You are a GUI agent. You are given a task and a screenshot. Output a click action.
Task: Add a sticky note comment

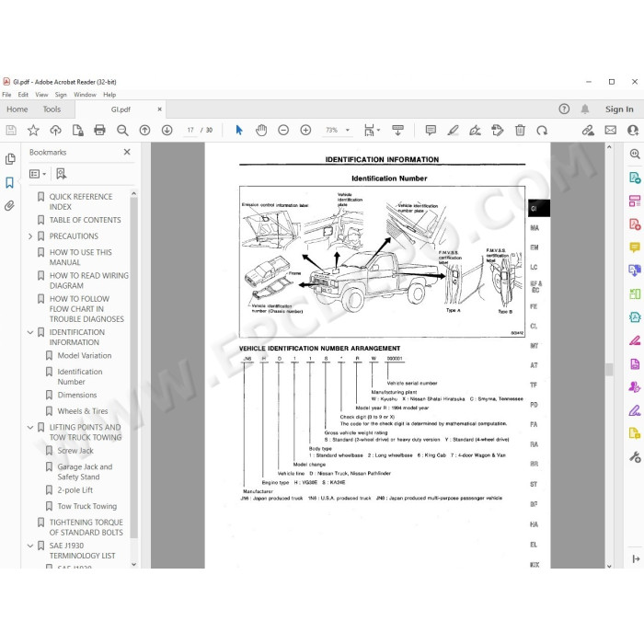(x=431, y=131)
